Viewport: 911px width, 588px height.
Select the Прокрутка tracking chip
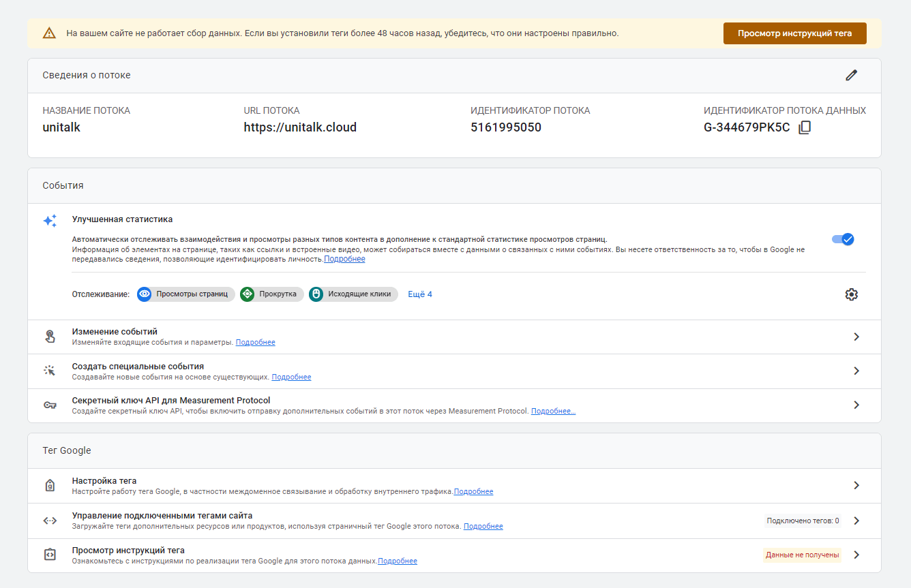click(x=271, y=294)
